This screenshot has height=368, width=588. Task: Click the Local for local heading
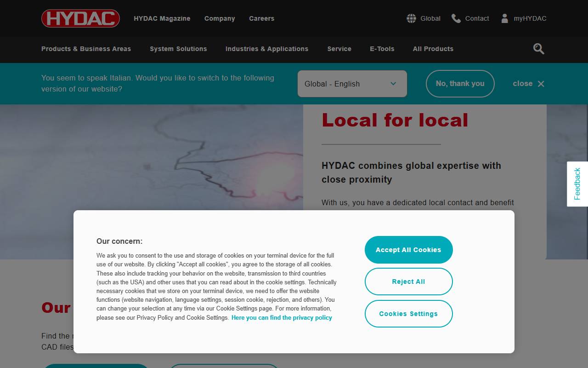pos(395,121)
